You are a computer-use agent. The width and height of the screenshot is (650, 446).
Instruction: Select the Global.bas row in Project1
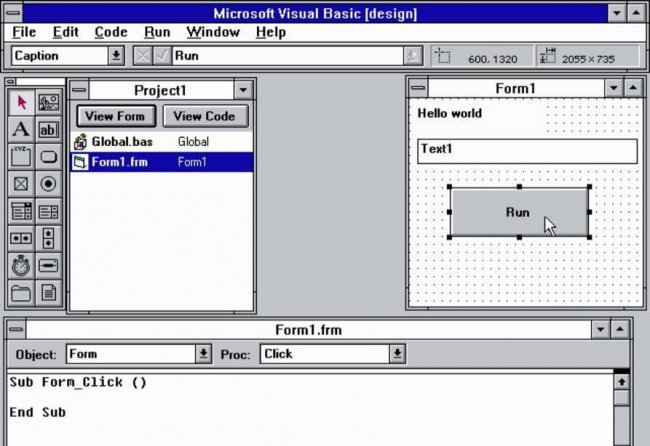click(162, 142)
